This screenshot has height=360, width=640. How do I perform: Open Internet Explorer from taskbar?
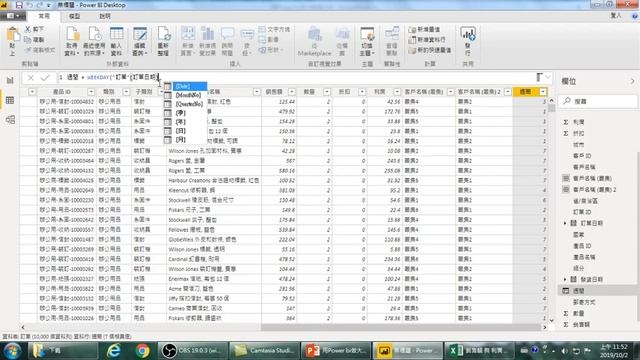click(113, 351)
